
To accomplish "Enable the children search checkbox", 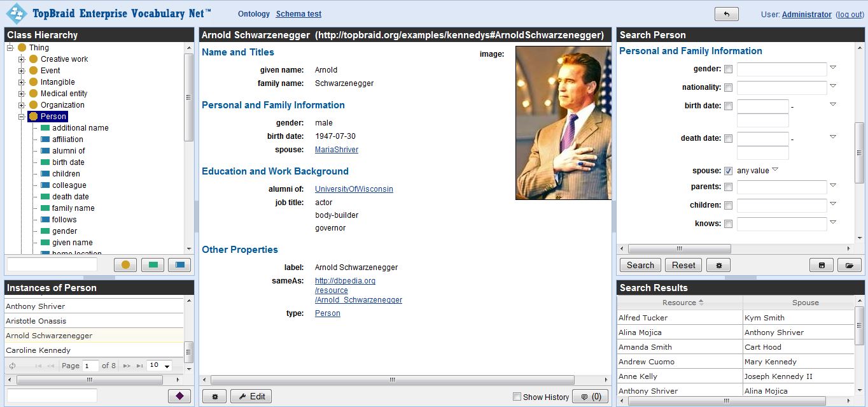I will click(x=728, y=205).
